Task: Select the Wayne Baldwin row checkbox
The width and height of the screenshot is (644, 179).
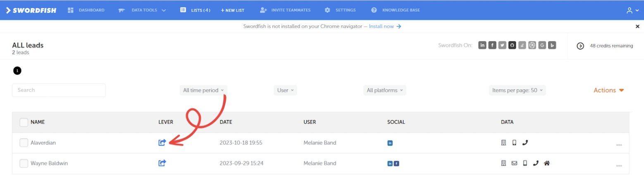Action: coord(24,163)
